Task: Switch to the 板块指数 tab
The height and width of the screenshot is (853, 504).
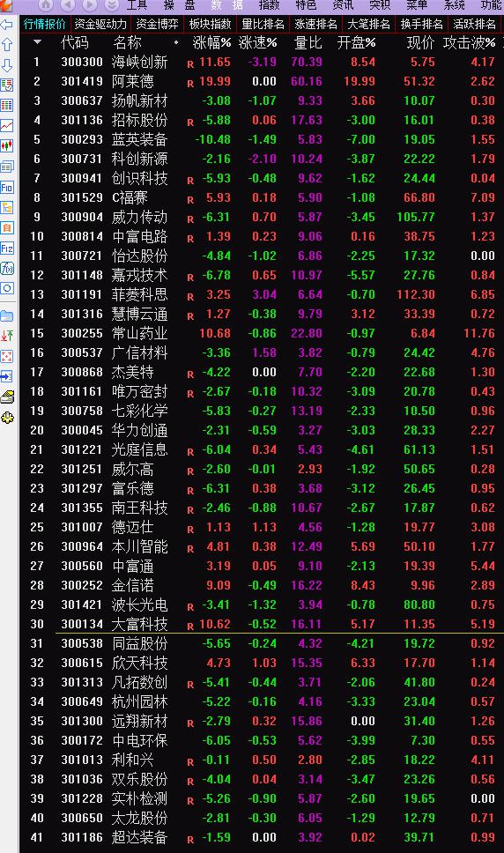Action: point(210,25)
